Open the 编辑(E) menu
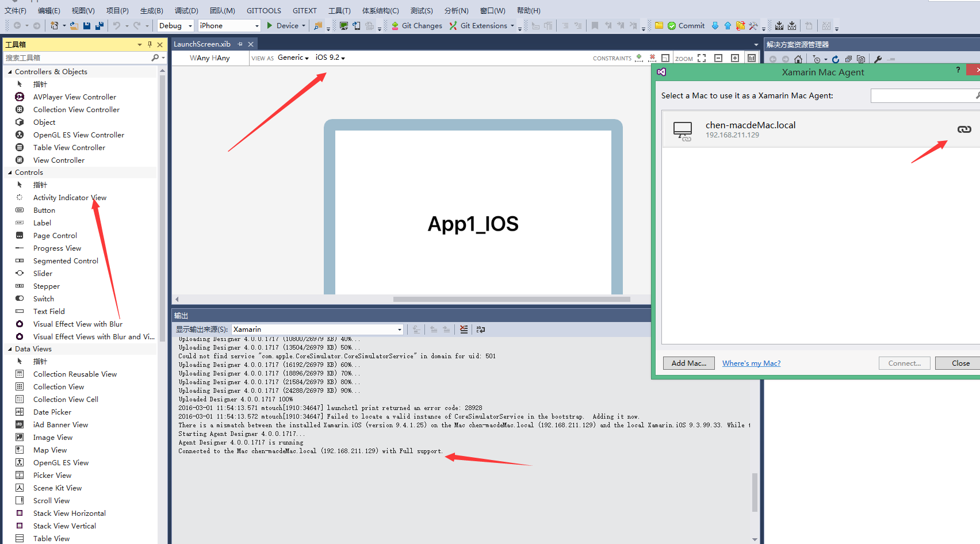 49,10
